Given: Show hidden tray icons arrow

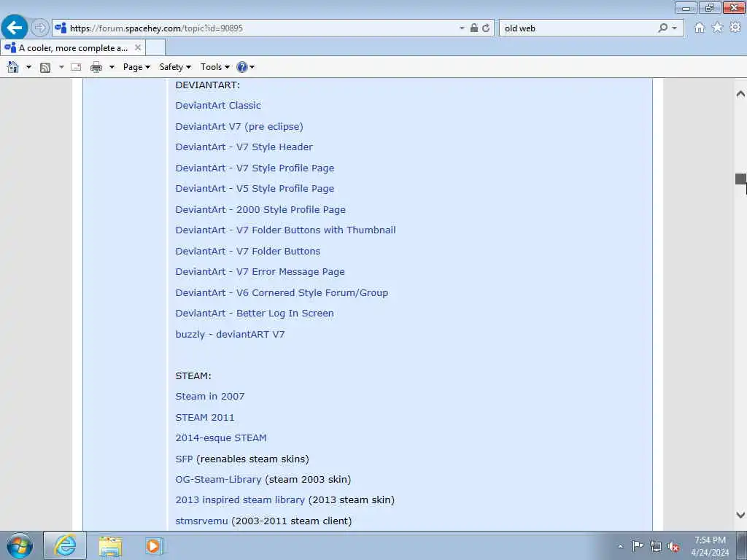Looking at the screenshot, I should point(620,546).
